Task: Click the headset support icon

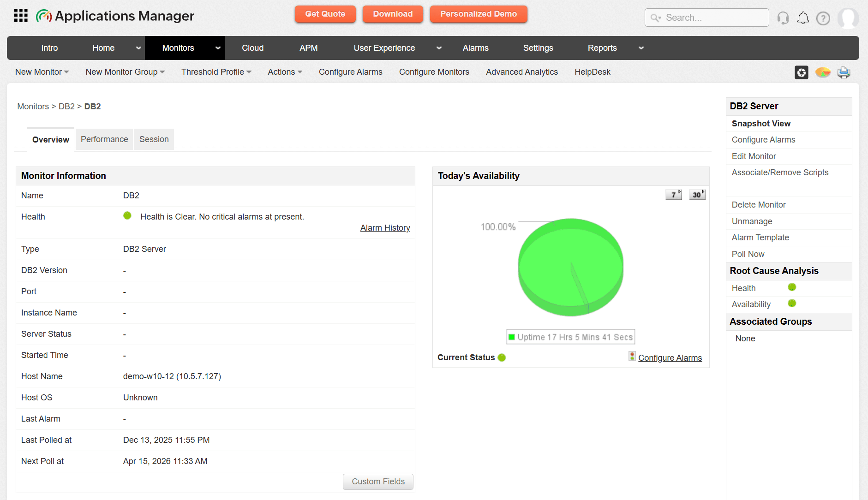Action: (x=783, y=18)
